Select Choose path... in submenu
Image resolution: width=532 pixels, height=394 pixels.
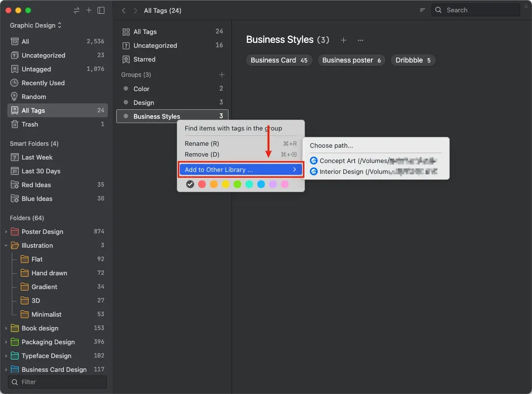tap(375, 146)
